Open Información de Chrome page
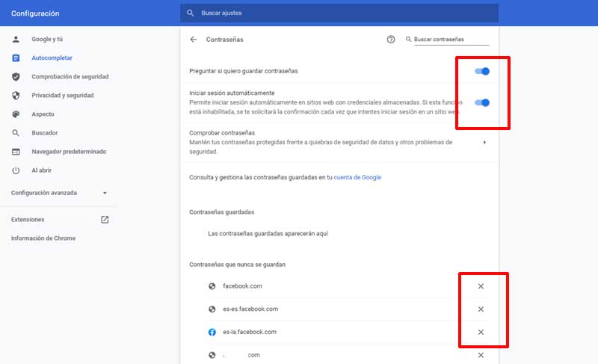The image size is (598, 364). 43,238
